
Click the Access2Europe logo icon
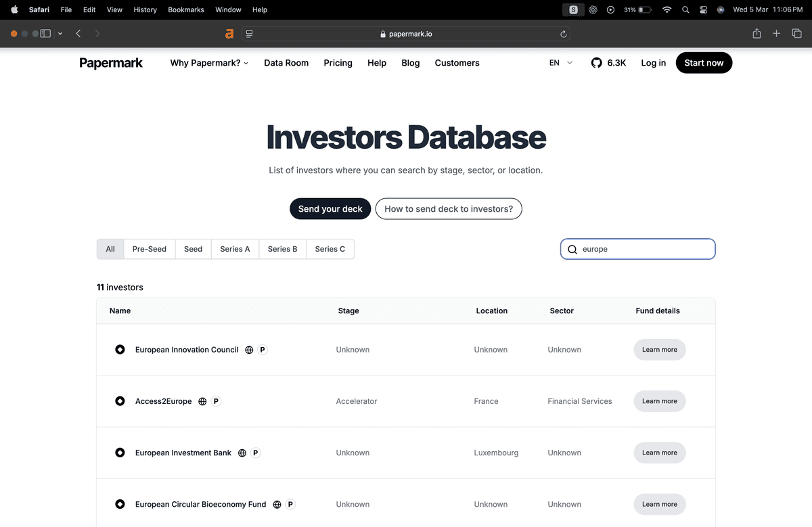coord(120,401)
